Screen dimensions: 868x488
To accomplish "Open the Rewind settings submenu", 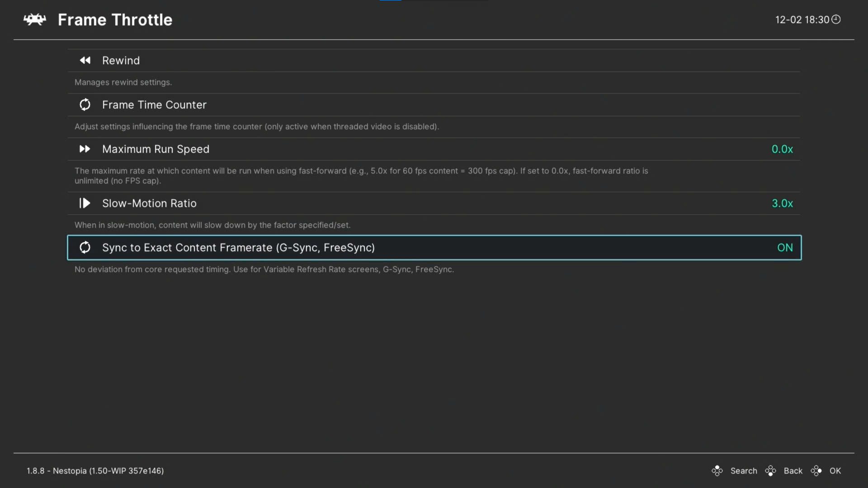I will 121,61.
